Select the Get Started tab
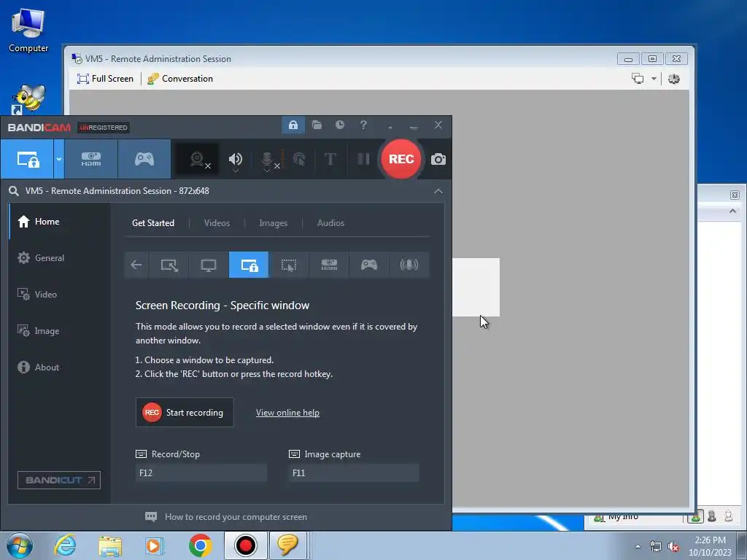Viewport: 747px width, 560px height. [x=153, y=223]
